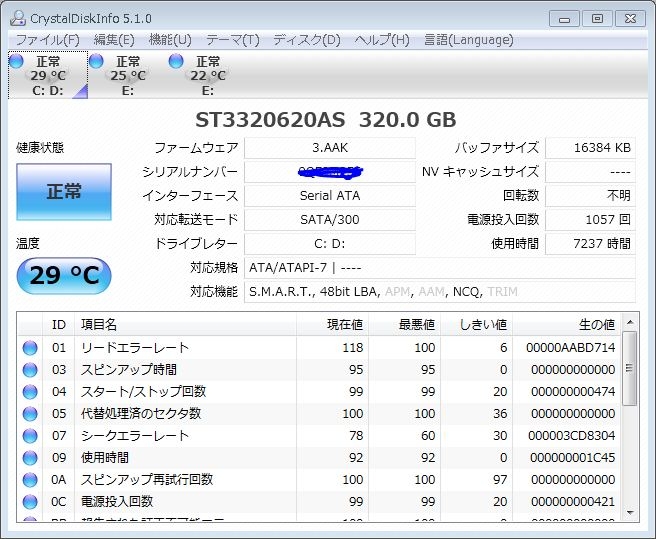Select the third disk orb showing 22 °C
Screen dimensions: 656x539
tap(176, 62)
